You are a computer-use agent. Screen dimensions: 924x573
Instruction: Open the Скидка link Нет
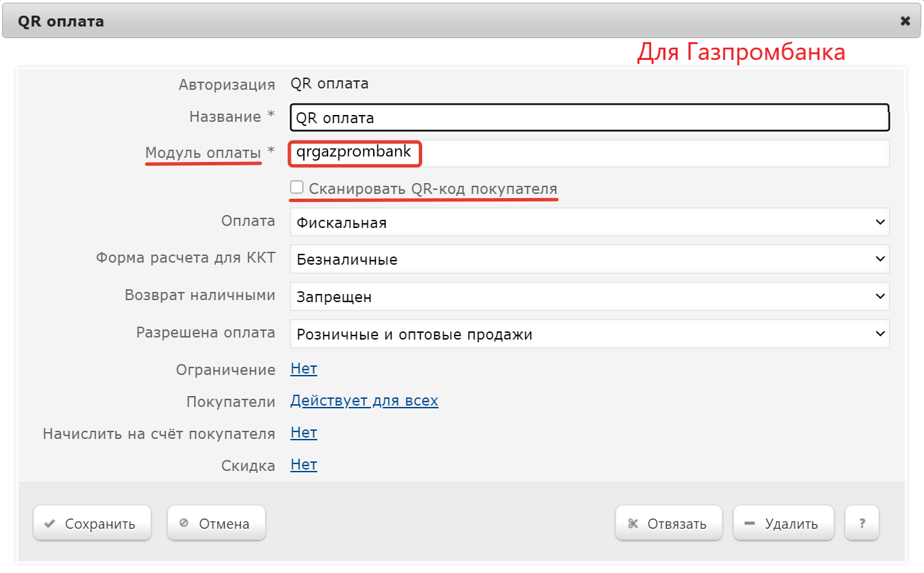tap(304, 465)
